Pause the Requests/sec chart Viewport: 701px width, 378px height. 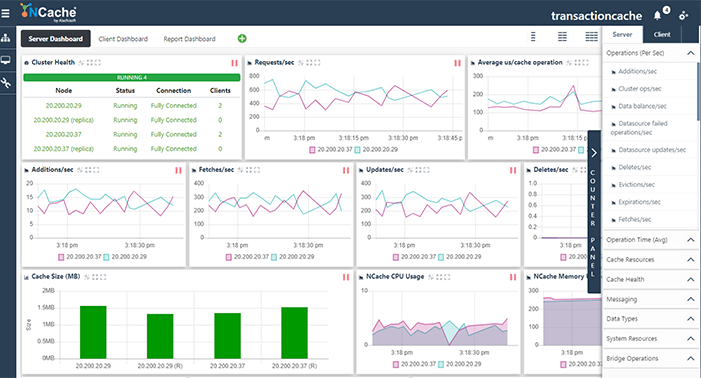457,63
